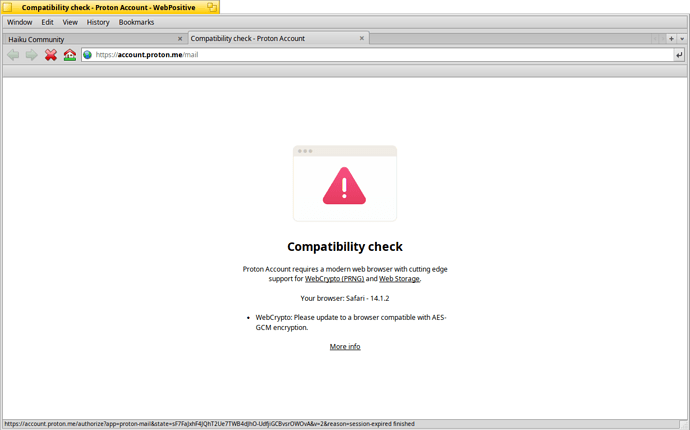Viewport: 690px width, 430px height.
Task: Open the History menu
Action: tap(98, 22)
